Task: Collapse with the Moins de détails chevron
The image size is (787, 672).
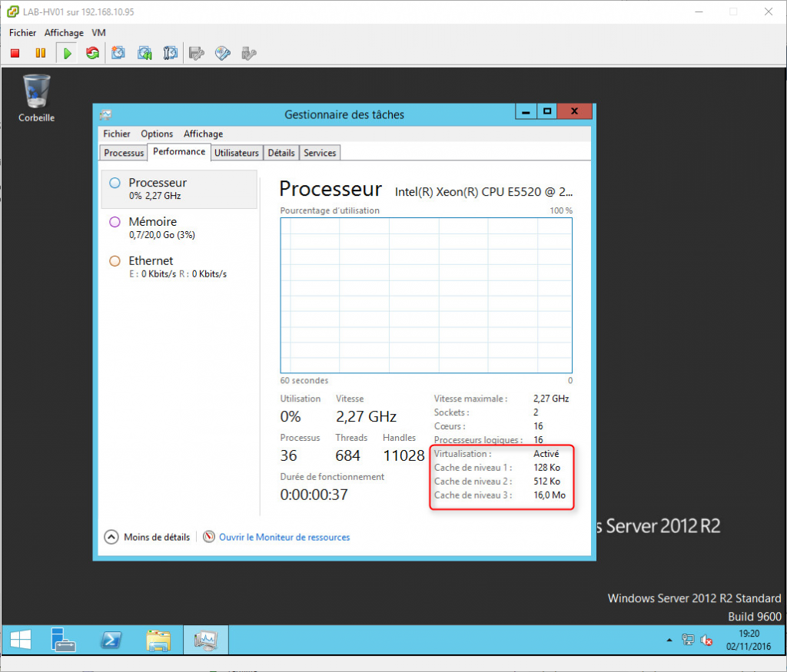Action: (111, 537)
